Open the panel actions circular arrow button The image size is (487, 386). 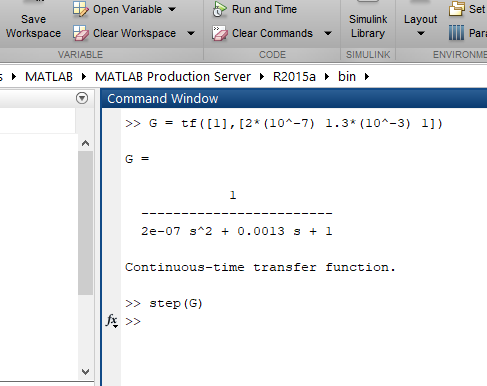tap(82, 98)
